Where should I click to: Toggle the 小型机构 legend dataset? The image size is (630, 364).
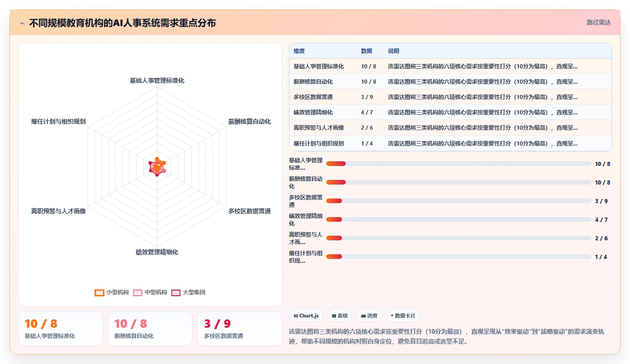pyautogui.click(x=112, y=292)
